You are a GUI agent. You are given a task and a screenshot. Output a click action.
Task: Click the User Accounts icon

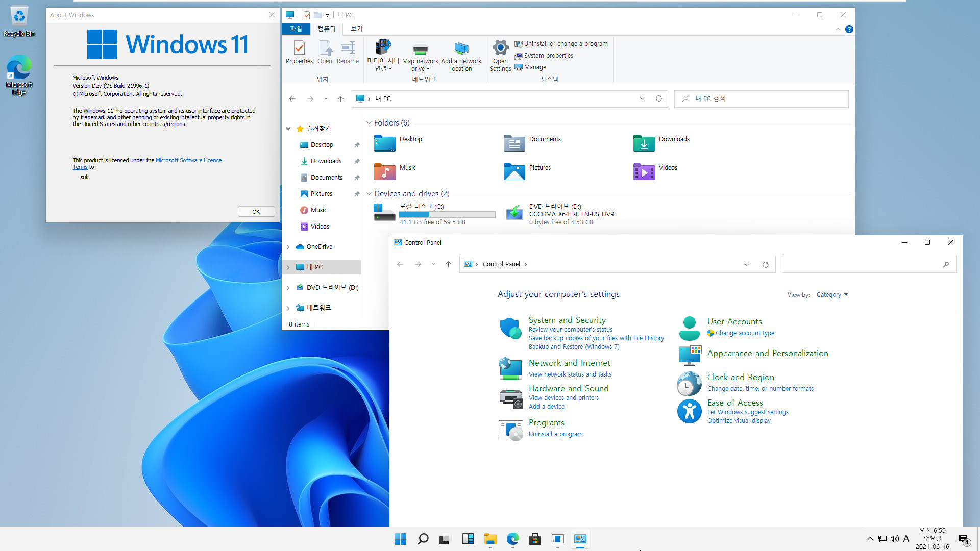pyautogui.click(x=689, y=328)
